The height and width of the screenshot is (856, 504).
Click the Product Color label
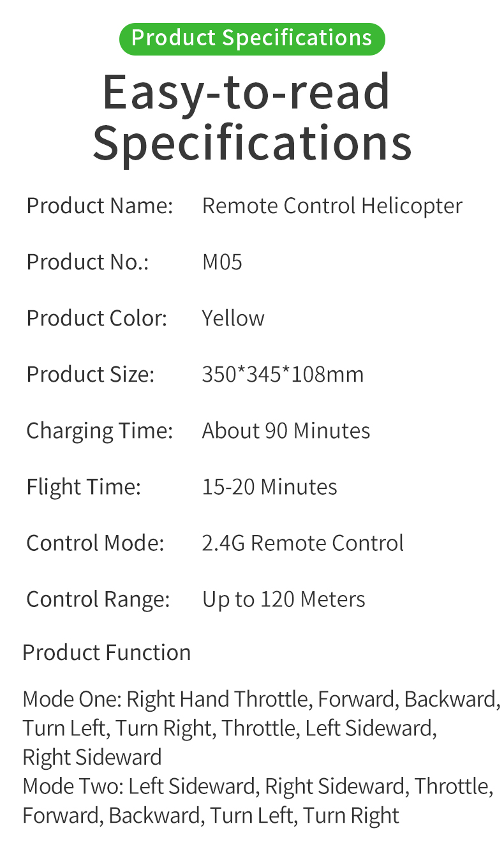[x=97, y=319]
